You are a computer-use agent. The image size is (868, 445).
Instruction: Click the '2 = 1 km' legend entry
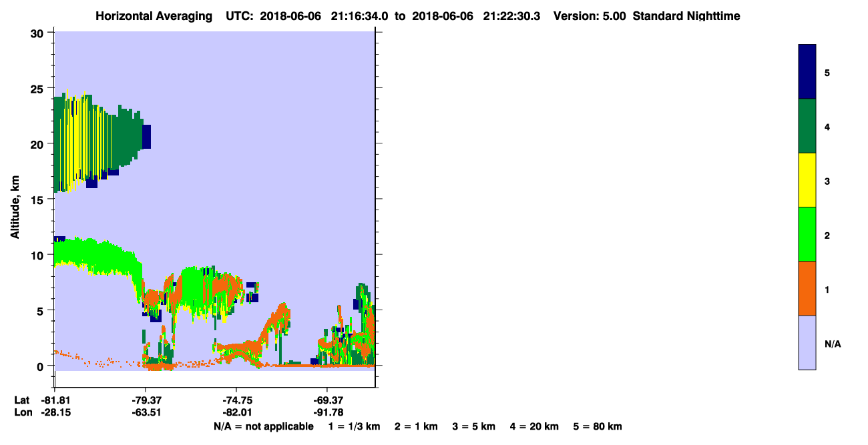click(416, 426)
